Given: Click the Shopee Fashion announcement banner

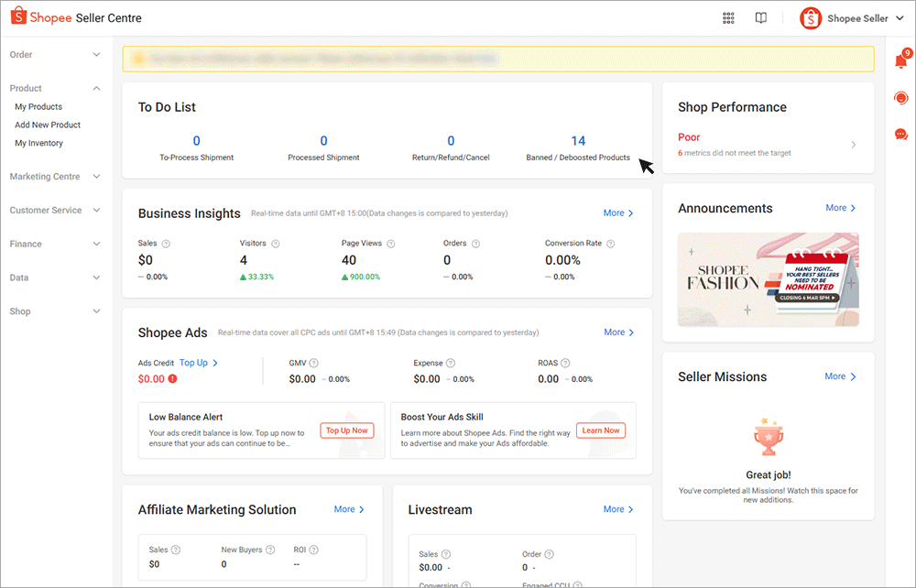Looking at the screenshot, I should 768,278.
